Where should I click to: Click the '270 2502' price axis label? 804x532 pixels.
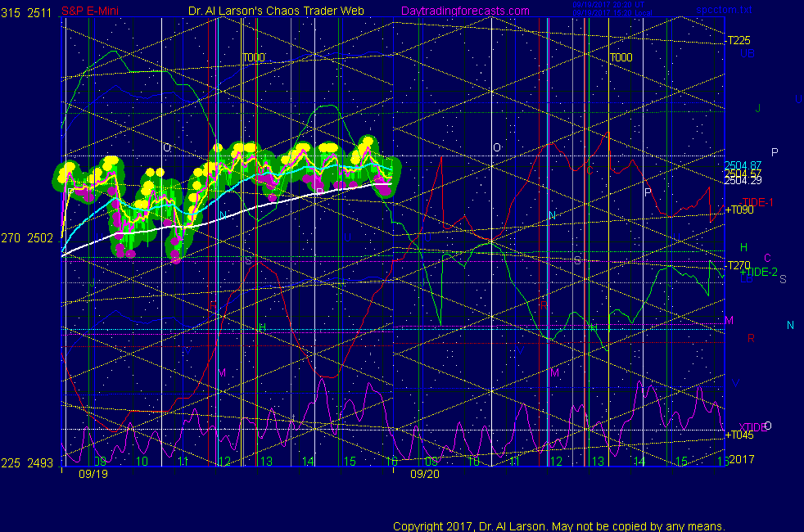(27, 238)
